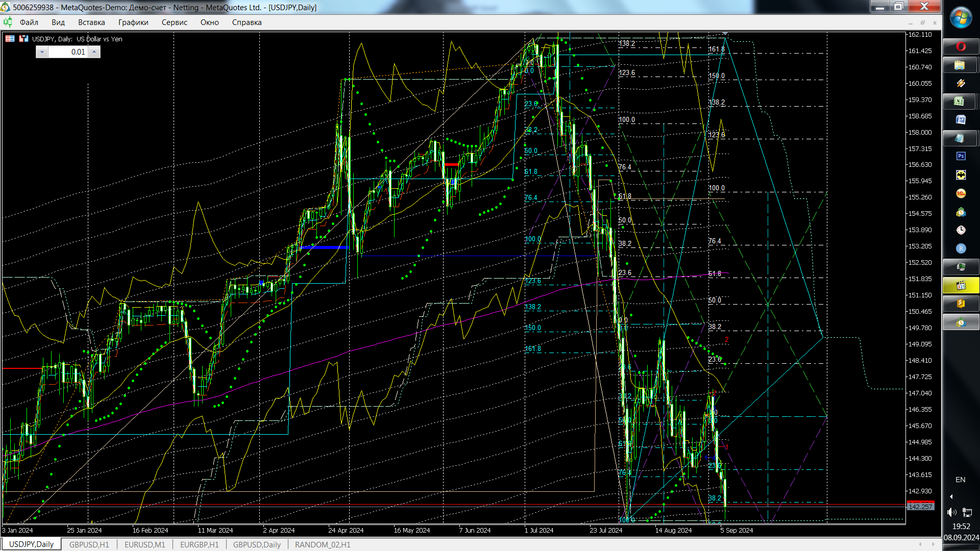Click the 0.01 volume input field
Viewport: 980px width, 551px height.
coord(68,52)
